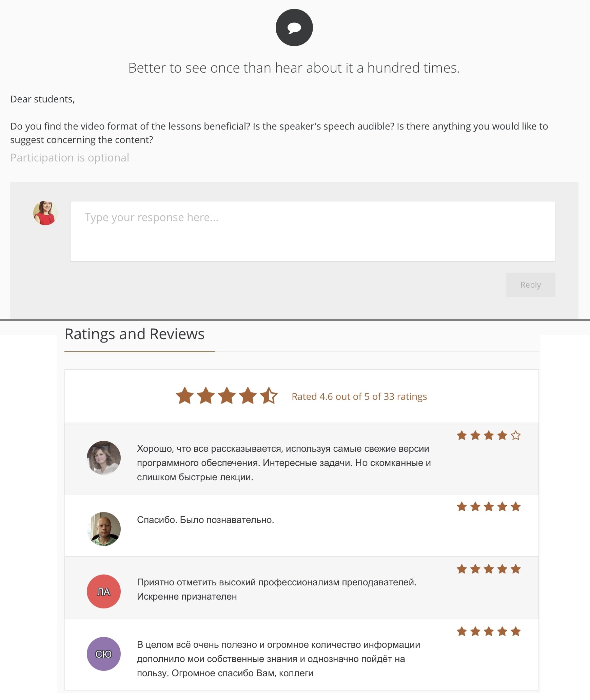Select the 'Спасибо. Было познавательно.' review text

[205, 520]
